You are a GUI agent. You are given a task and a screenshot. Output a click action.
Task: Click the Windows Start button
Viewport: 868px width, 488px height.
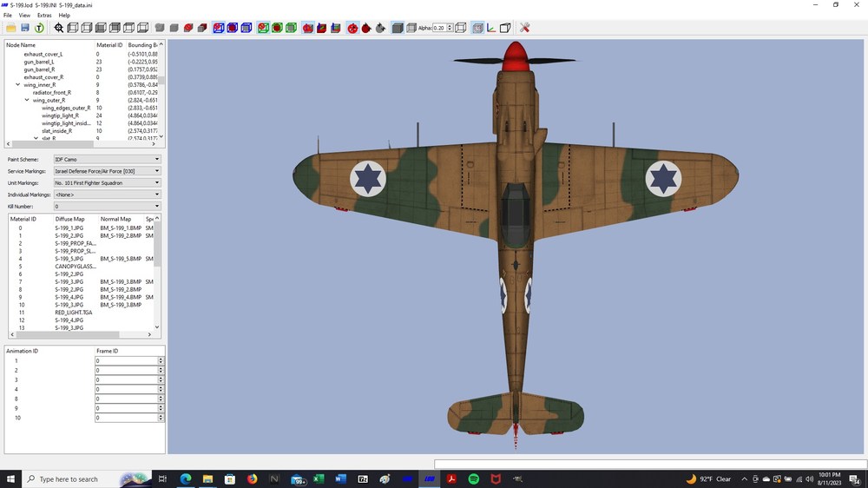(x=10, y=479)
